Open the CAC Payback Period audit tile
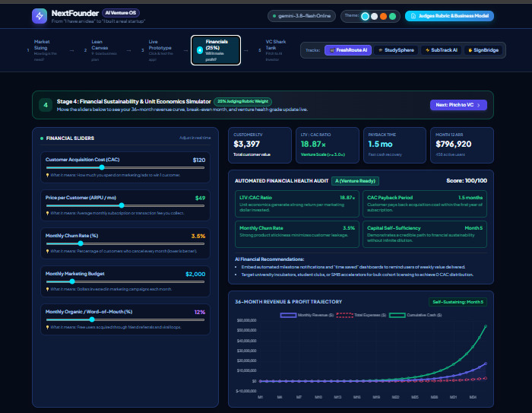This screenshot has width=532, height=413. (x=425, y=204)
